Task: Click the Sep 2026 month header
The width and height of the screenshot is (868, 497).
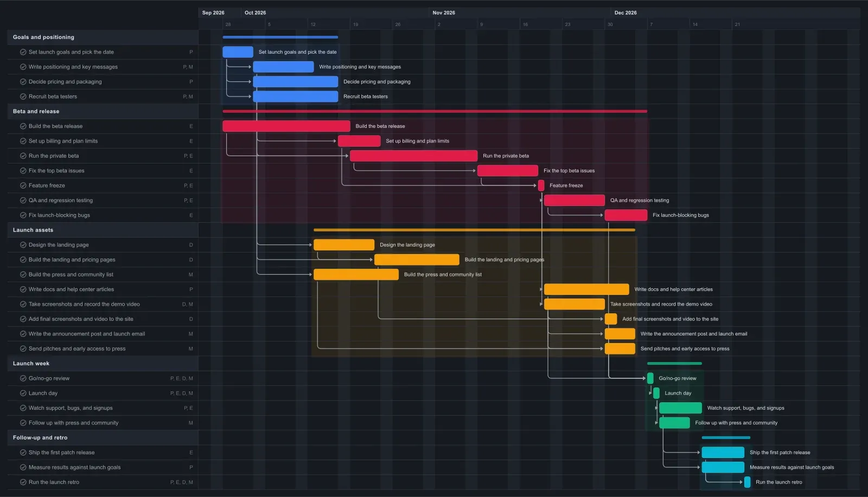Action: click(213, 12)
